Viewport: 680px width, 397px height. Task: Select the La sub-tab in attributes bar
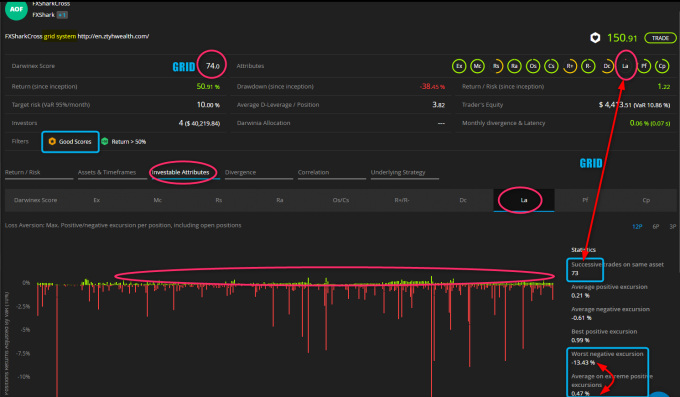tap(524, 200)
